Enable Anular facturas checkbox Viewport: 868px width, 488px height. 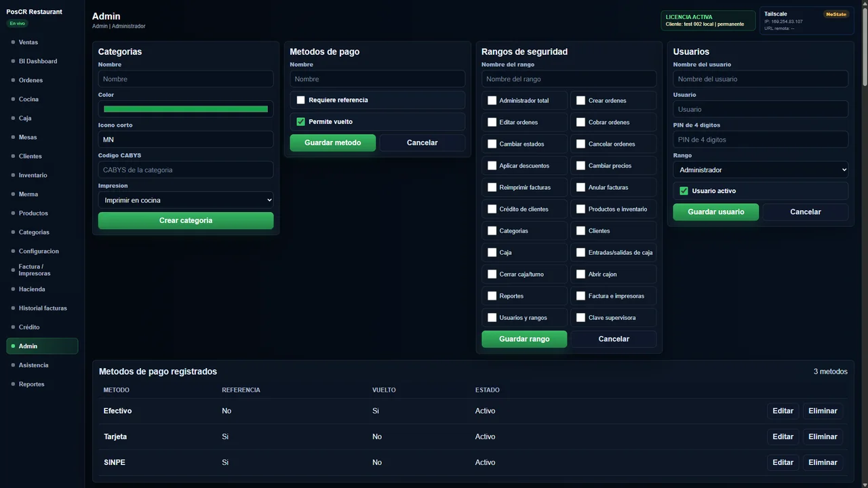[580, 187]
